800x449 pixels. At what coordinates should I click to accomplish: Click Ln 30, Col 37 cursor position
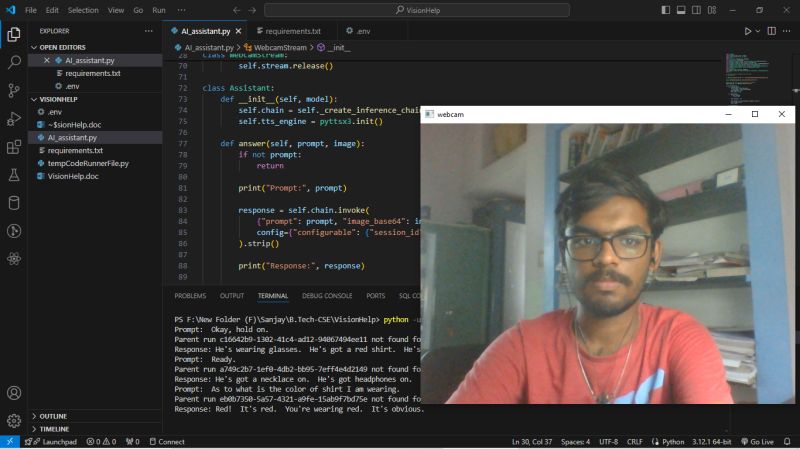click(532, 442)
